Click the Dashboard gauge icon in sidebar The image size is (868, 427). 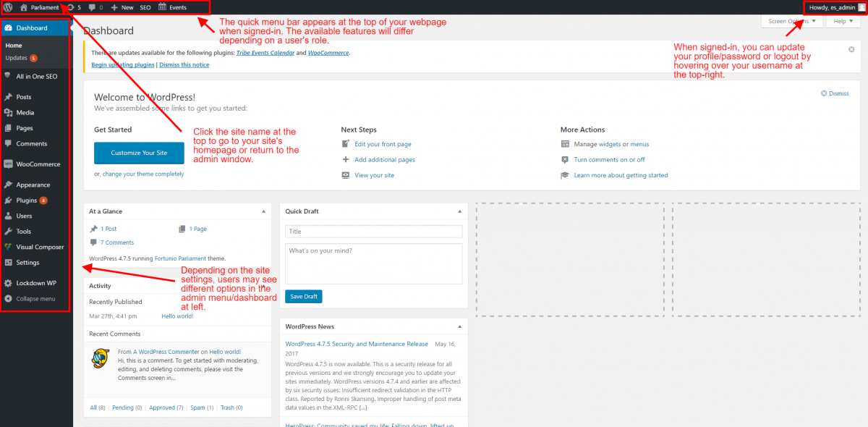8,28
